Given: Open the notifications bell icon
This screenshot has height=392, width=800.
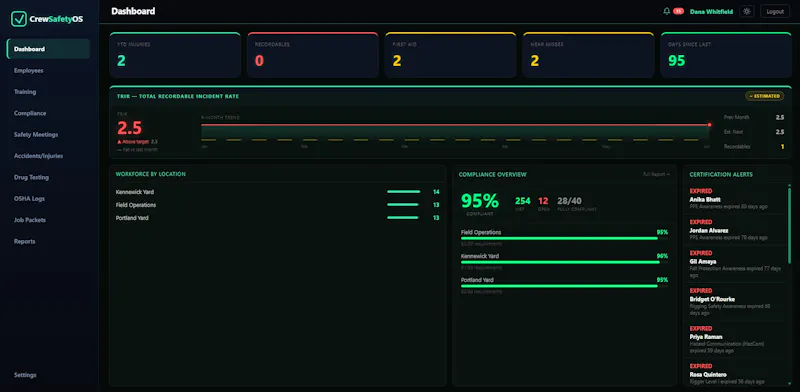Looking at the screenshot, I should tap(666, 11).
